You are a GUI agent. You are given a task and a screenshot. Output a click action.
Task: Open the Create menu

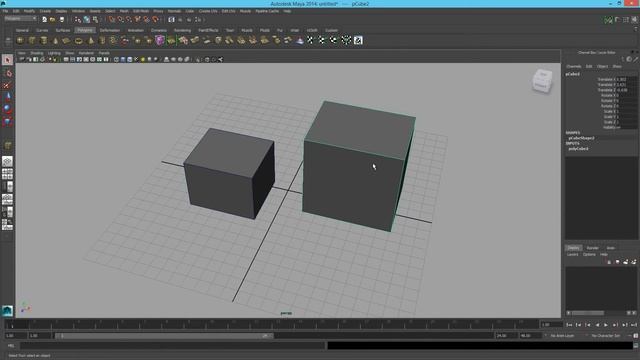click(45, 11)
